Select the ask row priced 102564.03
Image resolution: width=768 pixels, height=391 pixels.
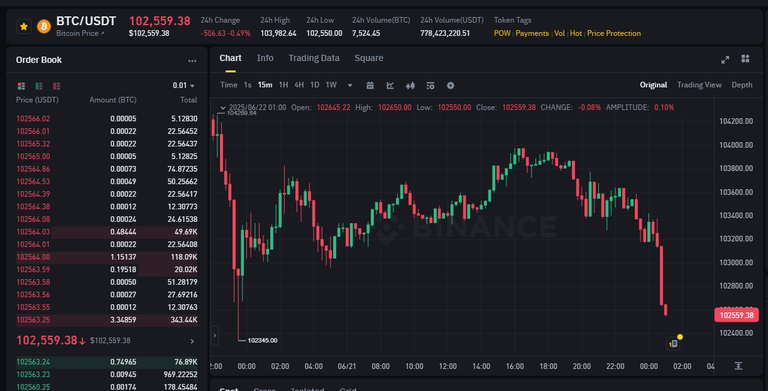pyautogui.click(x=107, y=232)
